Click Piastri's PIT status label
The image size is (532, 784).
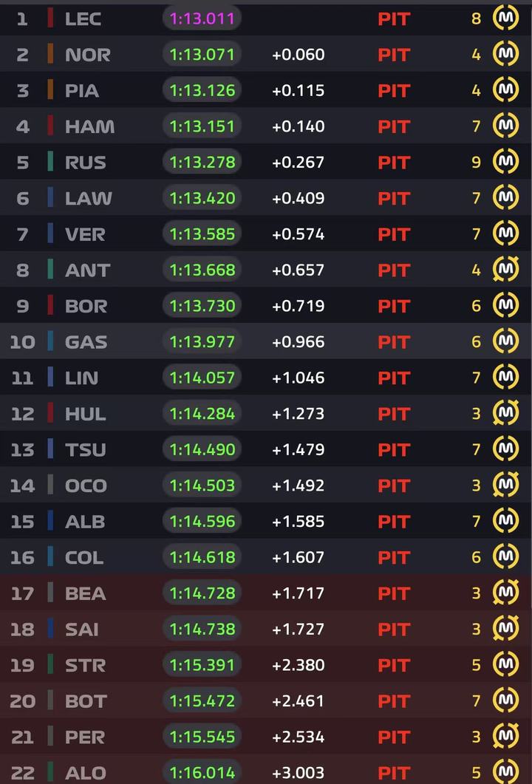(394, 90)
